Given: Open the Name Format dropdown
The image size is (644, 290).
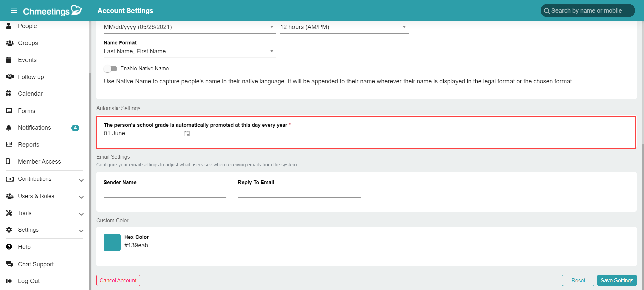Looking at the screenshot, I should (190, 51).
